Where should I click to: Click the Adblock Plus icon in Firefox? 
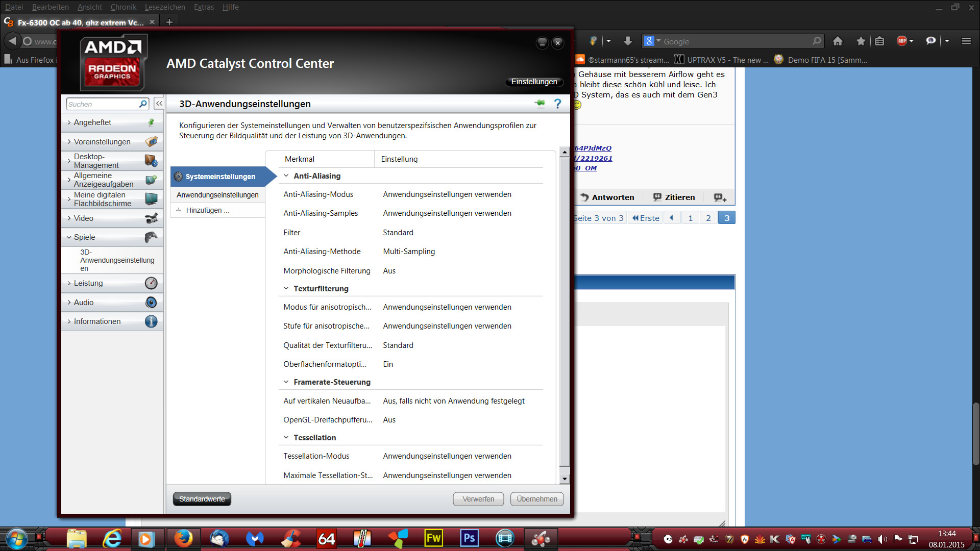point(902,41)
